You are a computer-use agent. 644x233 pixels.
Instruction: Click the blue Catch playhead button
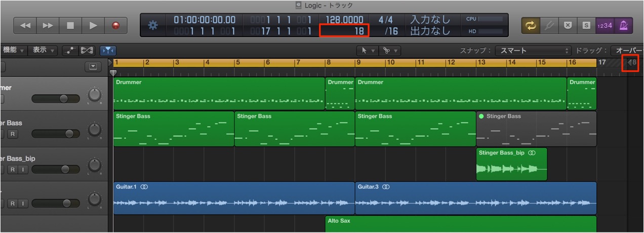(x=107, y=50)
